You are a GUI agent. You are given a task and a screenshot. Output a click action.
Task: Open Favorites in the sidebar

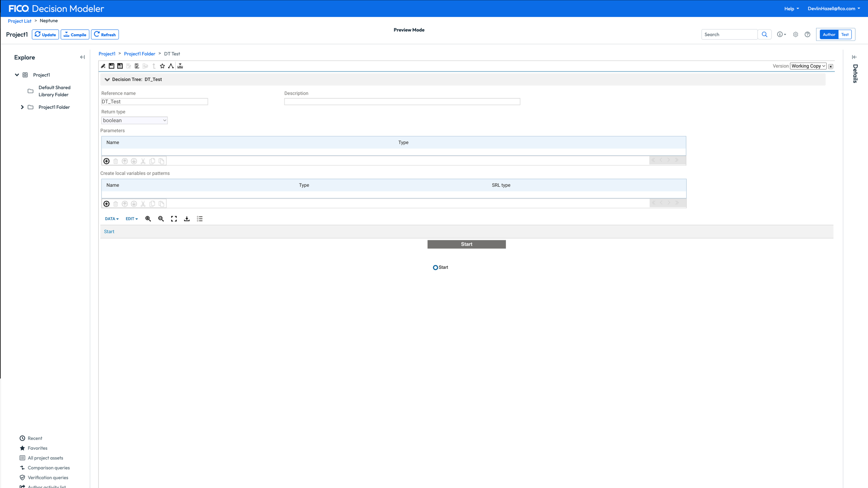(x=38, y=448)
